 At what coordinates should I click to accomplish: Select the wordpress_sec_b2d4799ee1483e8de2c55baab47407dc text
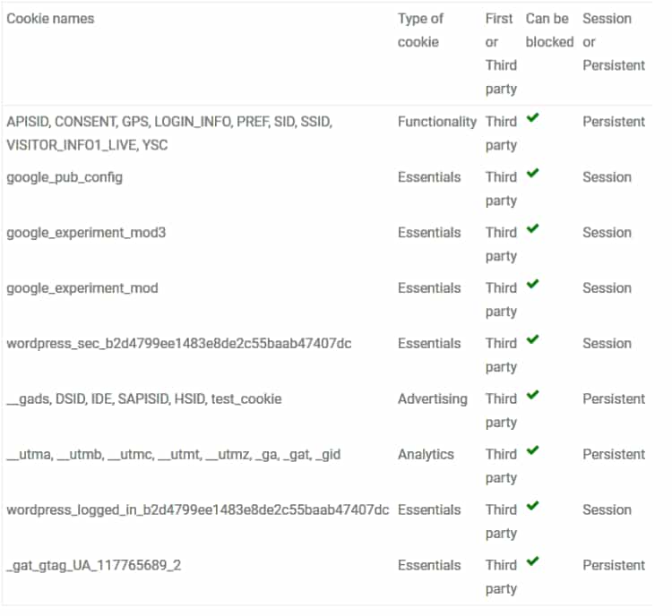tap(178, 344)
